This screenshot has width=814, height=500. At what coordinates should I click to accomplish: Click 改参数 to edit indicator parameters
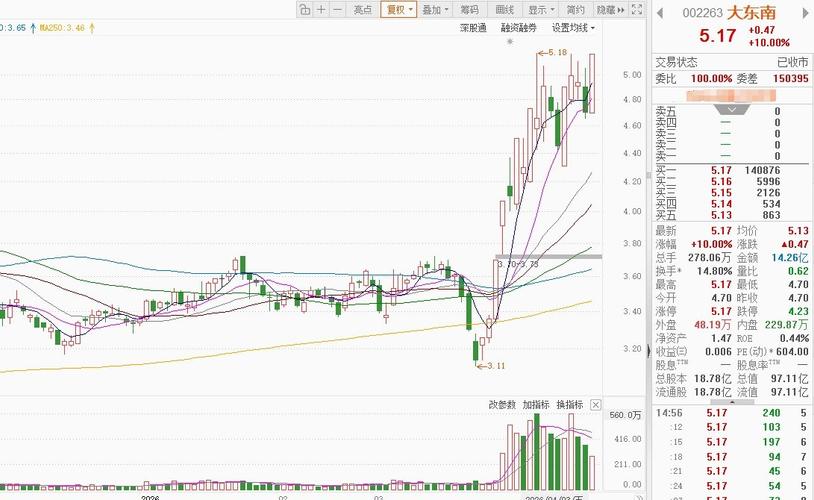tap(502, 404)
